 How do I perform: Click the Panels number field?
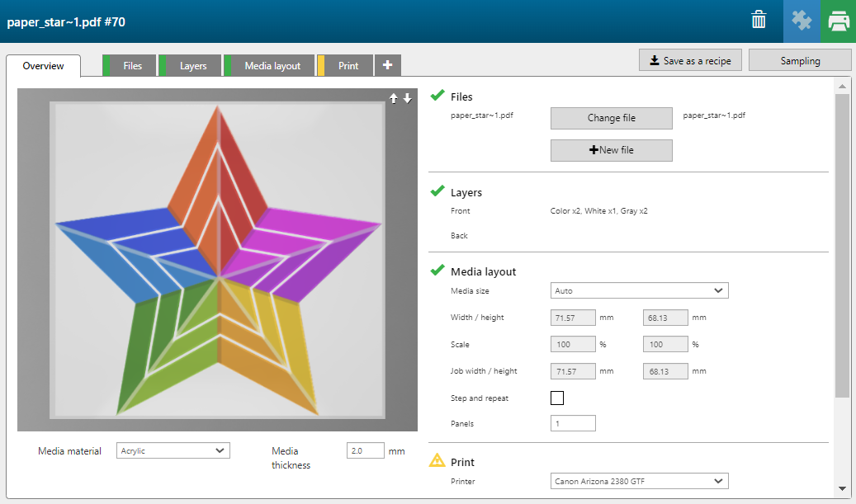573,423
